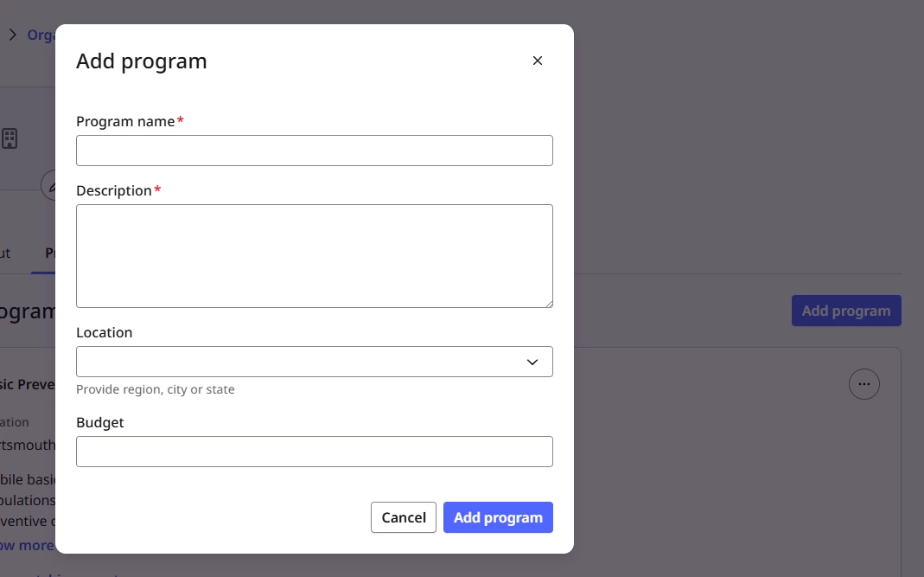Click the breadcrumb chevron arrow icon

coord(12,35)
